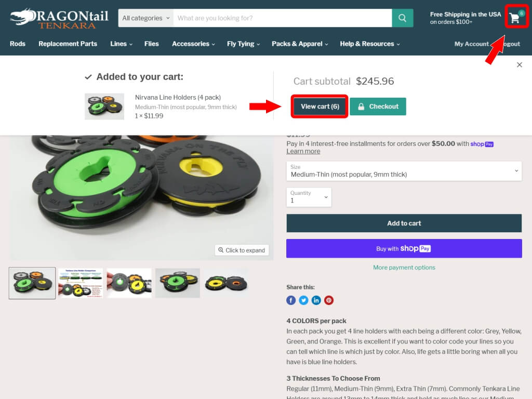Viewport: 532px width, 399px height.
Task: Expand the Size selector
Action: point(404,171)
